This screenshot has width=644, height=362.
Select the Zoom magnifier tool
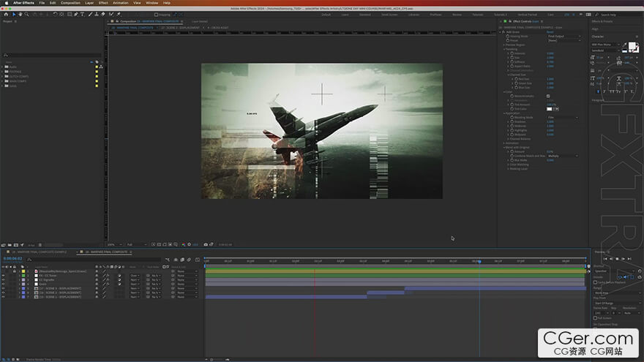coord(26,14)
